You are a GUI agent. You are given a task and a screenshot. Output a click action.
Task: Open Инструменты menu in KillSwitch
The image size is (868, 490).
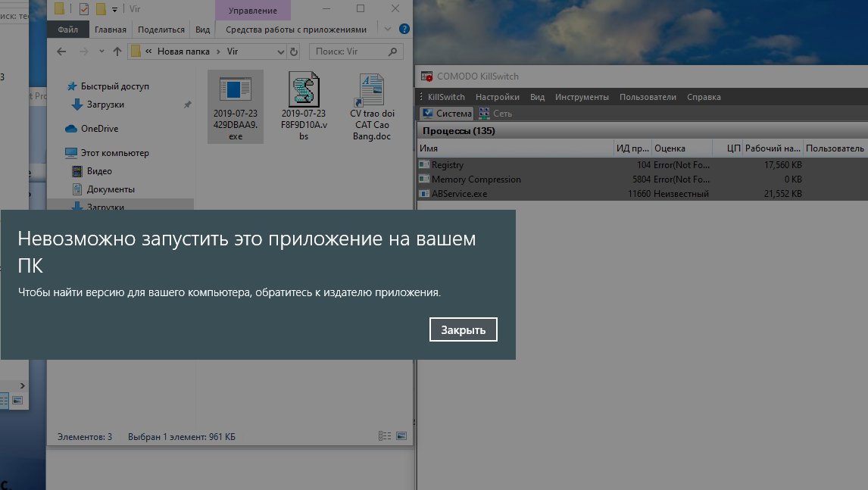coord(582,97)
